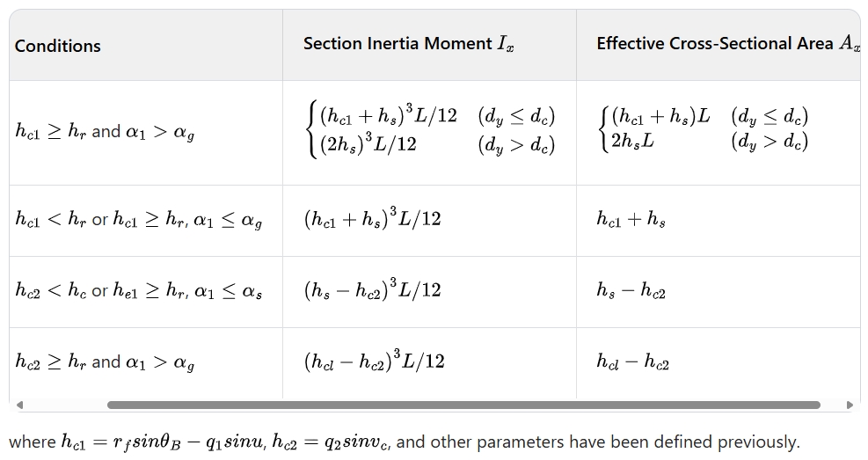Click the piecewise cross-sectional area formula

704,128
